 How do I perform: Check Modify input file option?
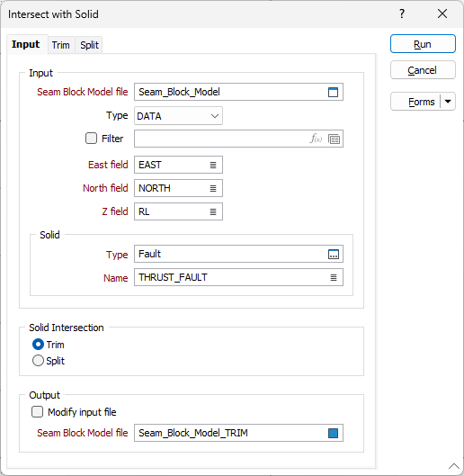(38, 412)
